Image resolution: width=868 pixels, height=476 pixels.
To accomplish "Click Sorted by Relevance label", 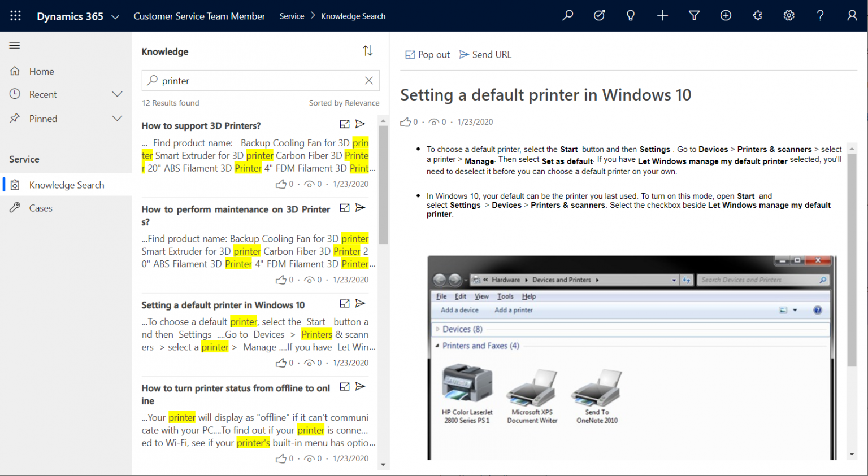I will [344, 103].
